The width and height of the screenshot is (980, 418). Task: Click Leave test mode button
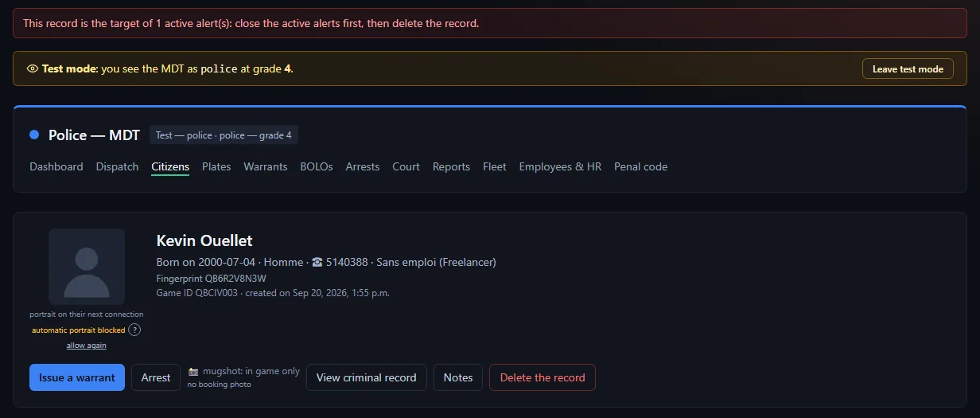point(908,68)
